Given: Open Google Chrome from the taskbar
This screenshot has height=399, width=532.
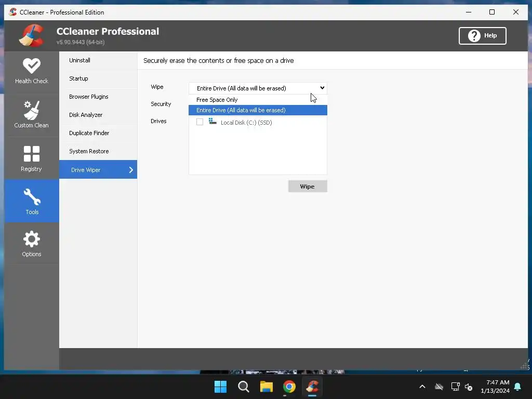Looking at the screenshot, I should 289,387.
